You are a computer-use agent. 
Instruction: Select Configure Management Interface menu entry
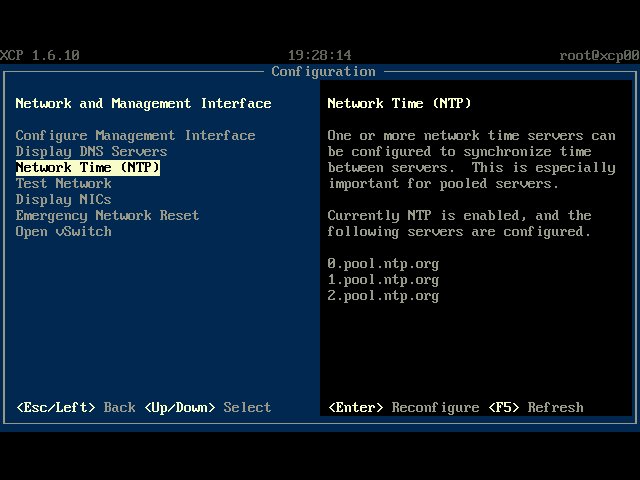coord(136,135)
